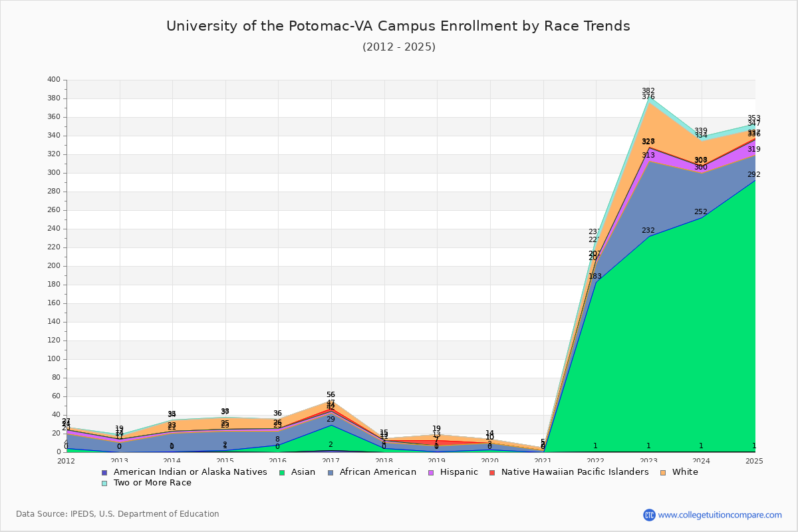This screenshot has width=798, height=532.
Task: Toggle the Asian legend color marker
Action: [282, 472]
